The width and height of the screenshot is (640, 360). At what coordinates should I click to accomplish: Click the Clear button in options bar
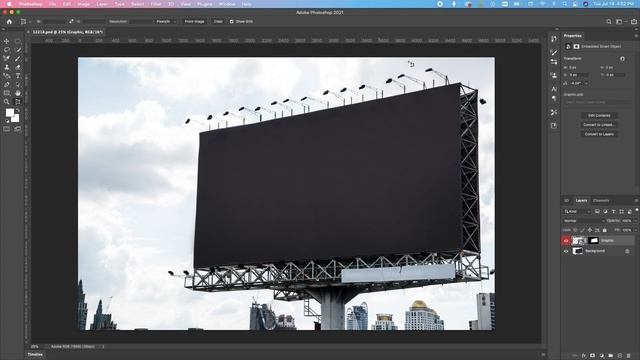[x=218, y=21]
